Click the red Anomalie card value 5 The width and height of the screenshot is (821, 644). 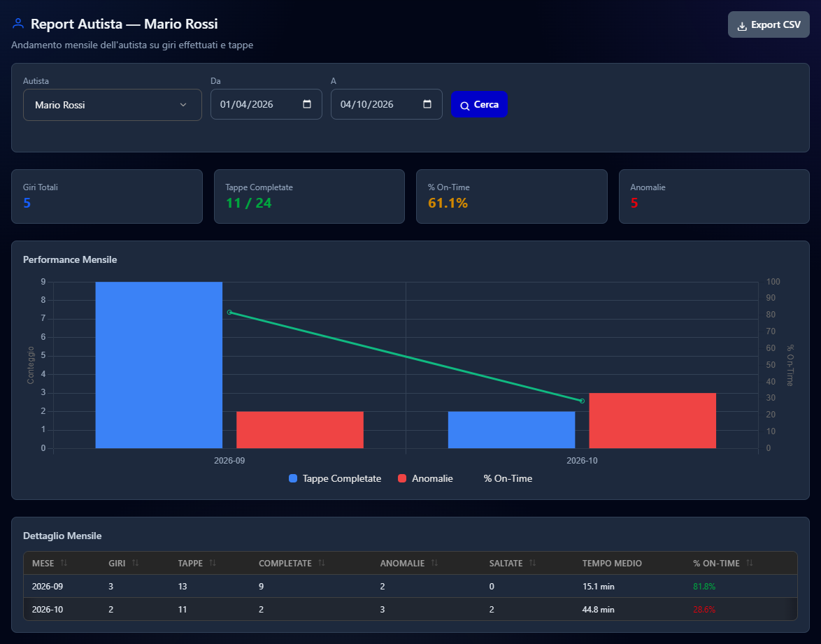tap(634, 203)
